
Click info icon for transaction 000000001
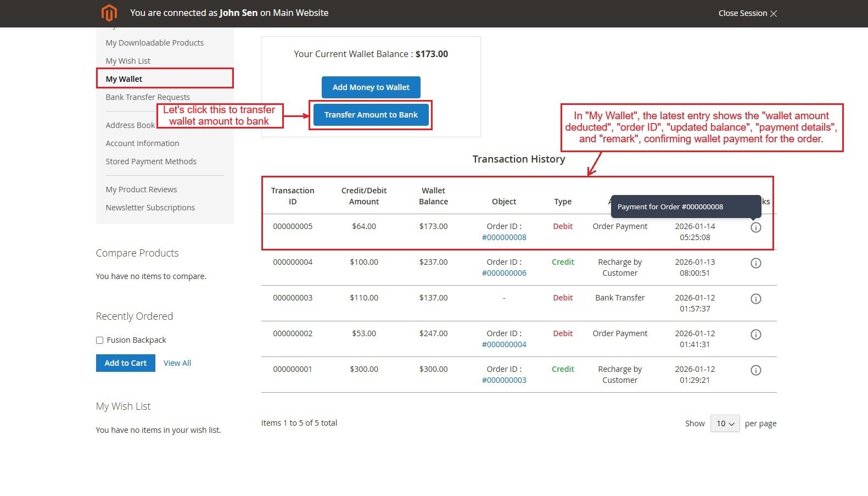point(755,370)
